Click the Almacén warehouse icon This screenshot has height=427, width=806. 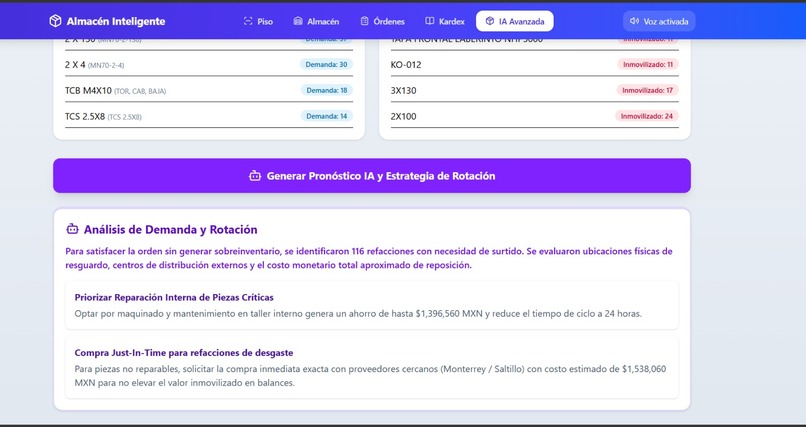(298, 21)
